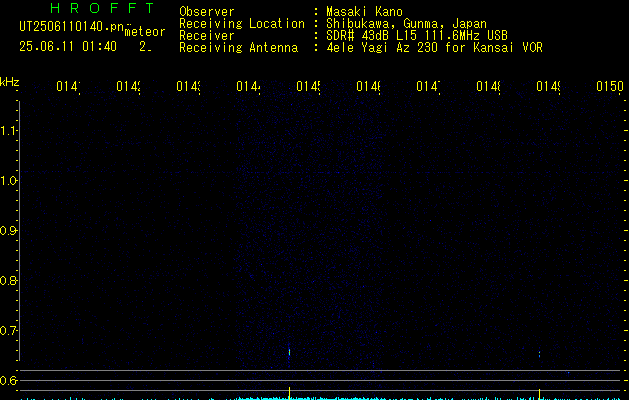Image resolution: width=629 pixels, height=400 pixels.
Task: Click the Receiver field label
Action: pos(207,36)
